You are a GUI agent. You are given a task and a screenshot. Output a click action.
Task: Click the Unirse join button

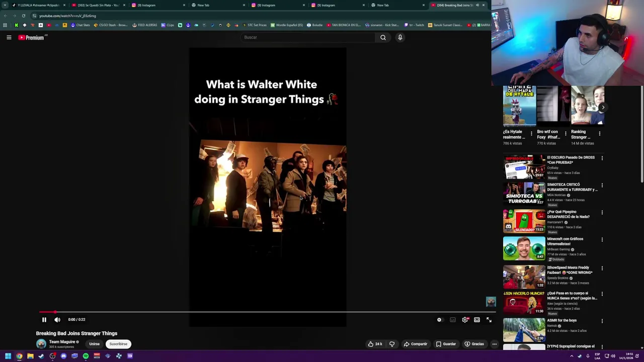pyautogui.click(x=94, y=344)
